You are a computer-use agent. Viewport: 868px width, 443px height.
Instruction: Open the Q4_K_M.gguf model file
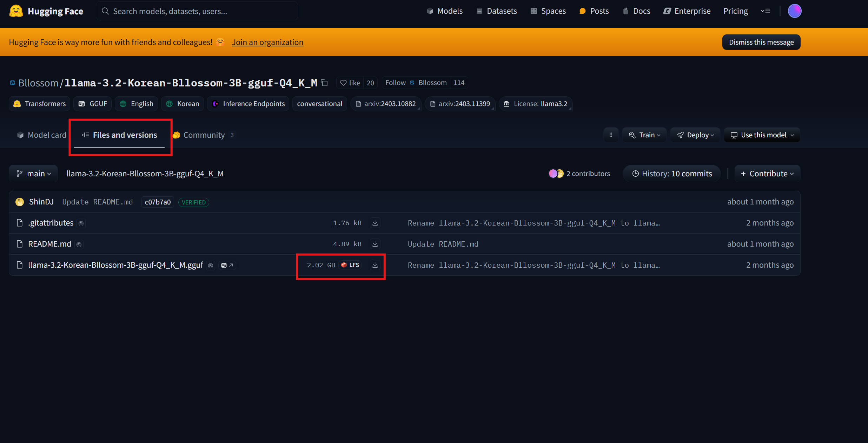[115, 265]
